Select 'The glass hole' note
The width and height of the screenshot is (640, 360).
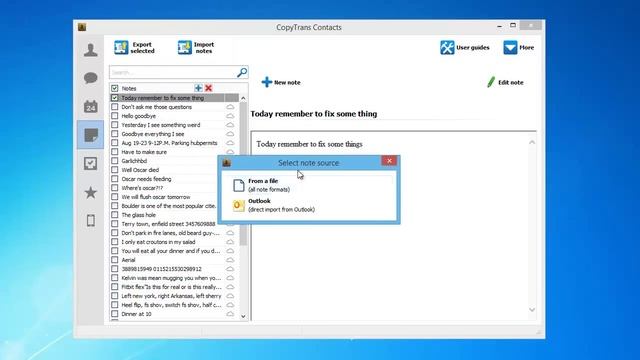[x=138, y=215]
